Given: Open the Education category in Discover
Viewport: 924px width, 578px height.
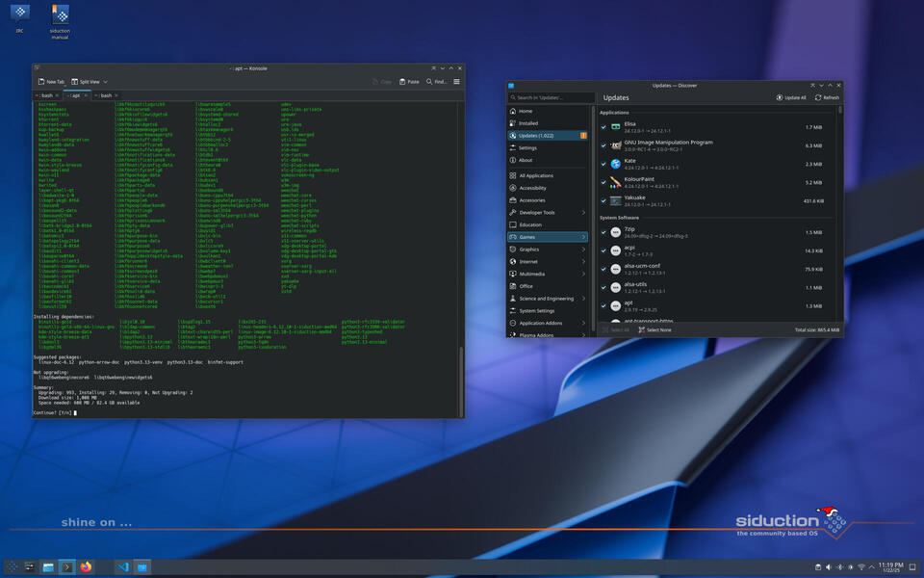Looking at the screenshot, I should 547,224.
